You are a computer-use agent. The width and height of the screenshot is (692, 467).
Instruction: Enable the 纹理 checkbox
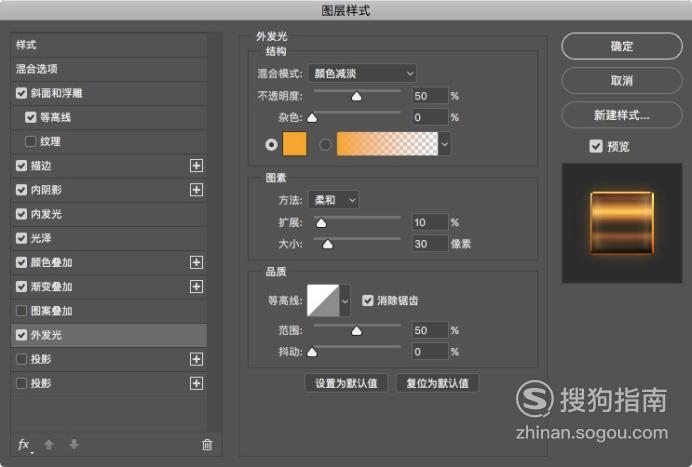pos(30,141)
